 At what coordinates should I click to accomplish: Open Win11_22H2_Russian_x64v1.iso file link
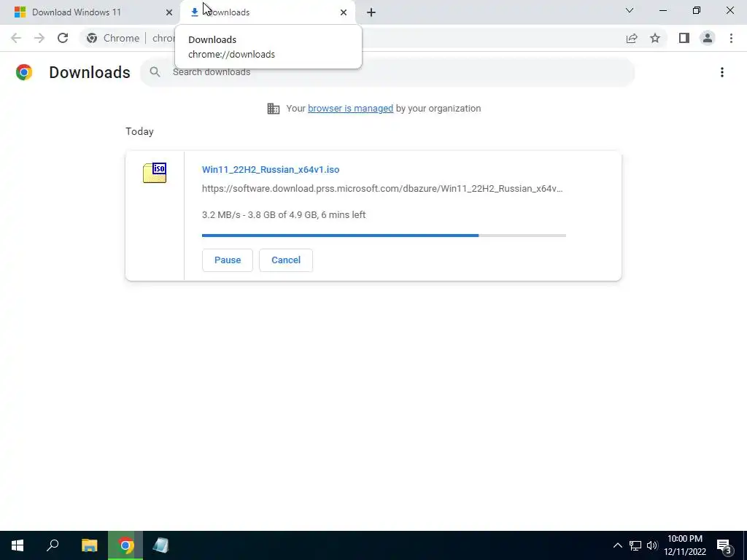pos(271,169)
